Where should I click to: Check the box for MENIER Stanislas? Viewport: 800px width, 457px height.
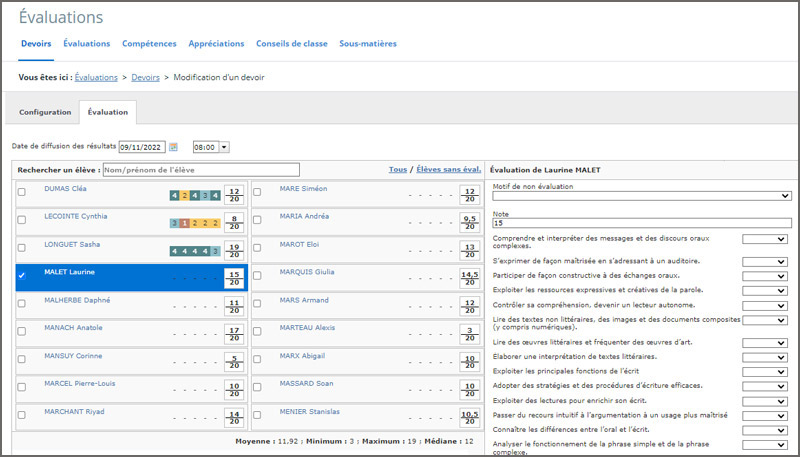tap(258, 414)
